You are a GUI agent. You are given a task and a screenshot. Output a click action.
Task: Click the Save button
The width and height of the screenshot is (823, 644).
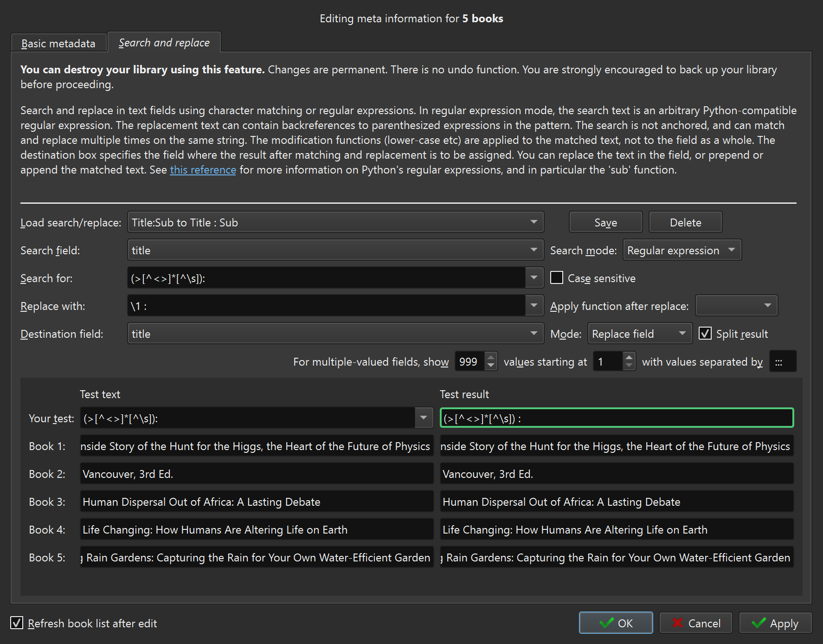click(605, 223)
